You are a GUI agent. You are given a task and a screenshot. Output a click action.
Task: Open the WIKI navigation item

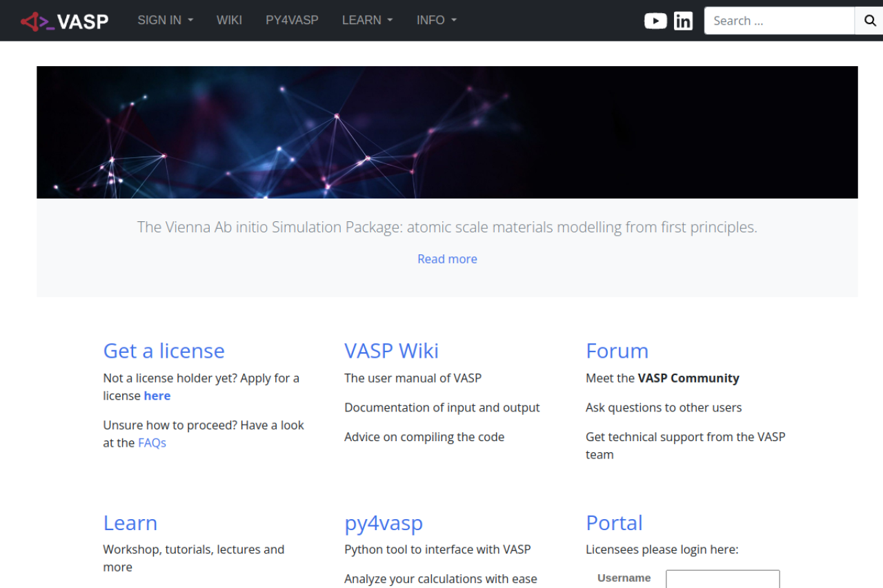(229, 21)
